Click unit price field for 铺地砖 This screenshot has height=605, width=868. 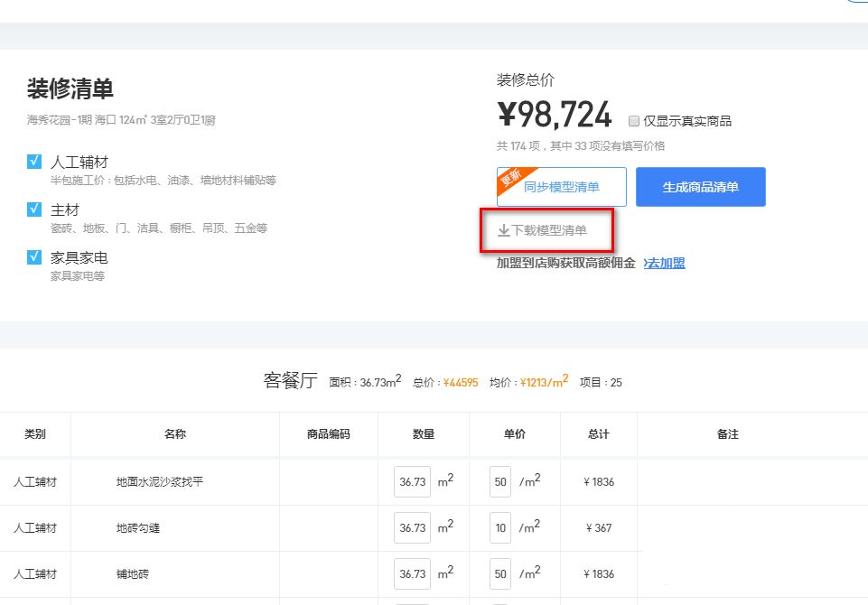pyautogui.click(x=500, y=573)
